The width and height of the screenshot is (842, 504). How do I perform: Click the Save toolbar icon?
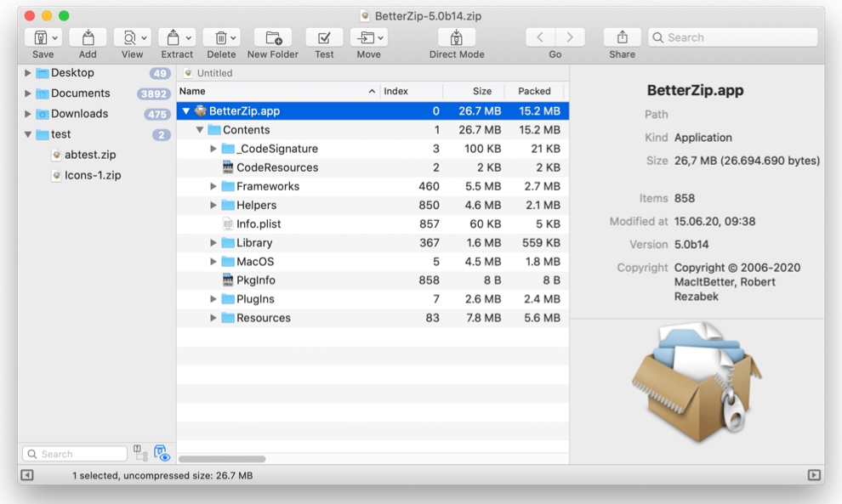click(40, 37)
